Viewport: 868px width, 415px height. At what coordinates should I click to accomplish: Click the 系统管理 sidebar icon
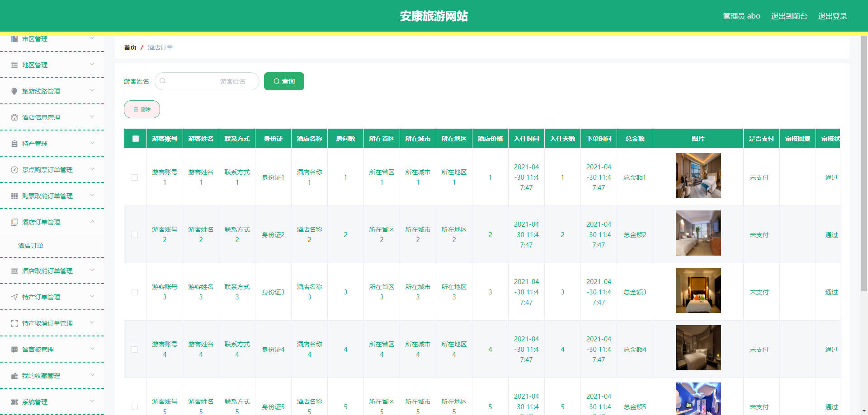point(14,402)
